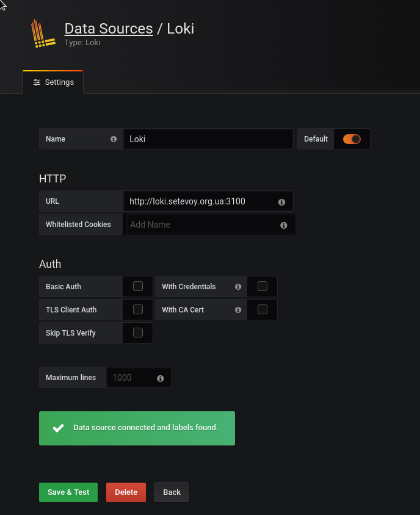Click info icon in Whitelisted Cookies field

point(284,225)
